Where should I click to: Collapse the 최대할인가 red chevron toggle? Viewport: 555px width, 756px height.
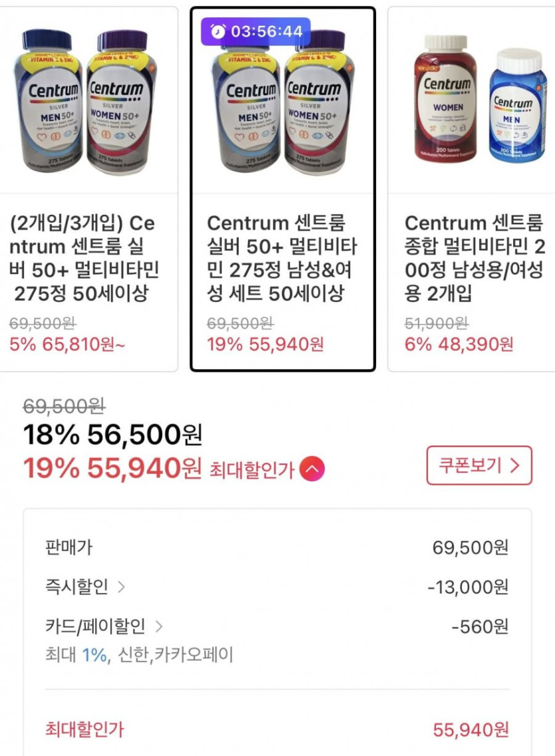click(312, 469)
